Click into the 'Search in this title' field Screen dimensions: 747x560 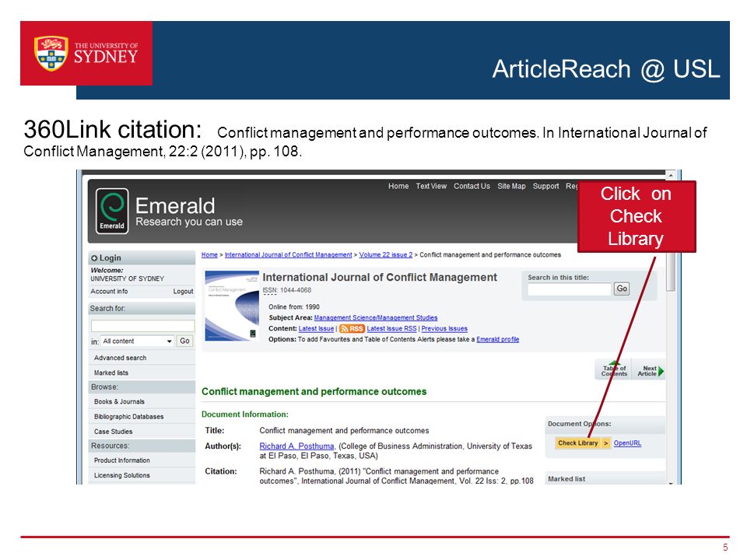[570, 289]
